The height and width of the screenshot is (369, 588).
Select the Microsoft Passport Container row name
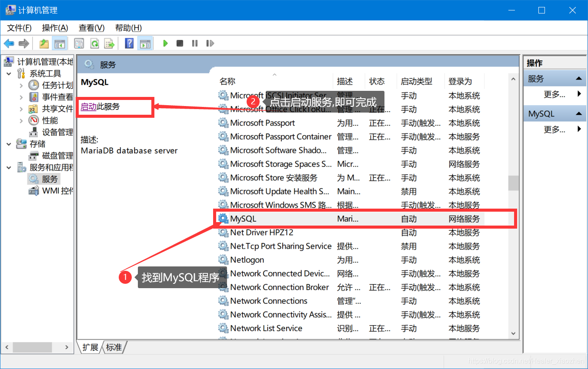click(x=281, y=136)
